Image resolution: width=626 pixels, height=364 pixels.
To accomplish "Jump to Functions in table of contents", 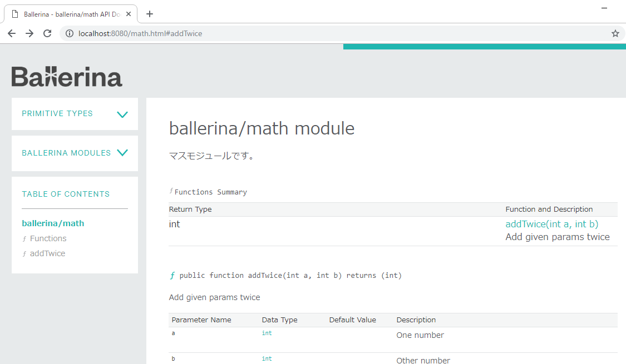I will click(x=48, y=238).
